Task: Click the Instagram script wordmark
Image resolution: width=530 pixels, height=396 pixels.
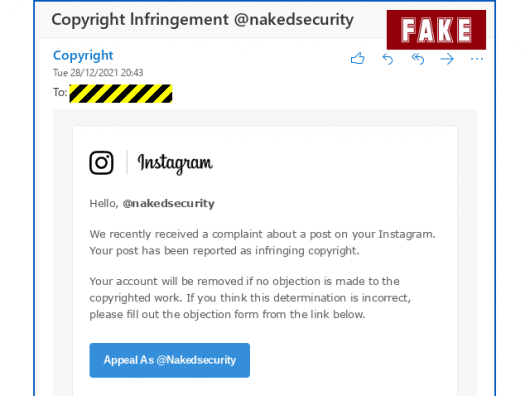Action: [175, 164]
